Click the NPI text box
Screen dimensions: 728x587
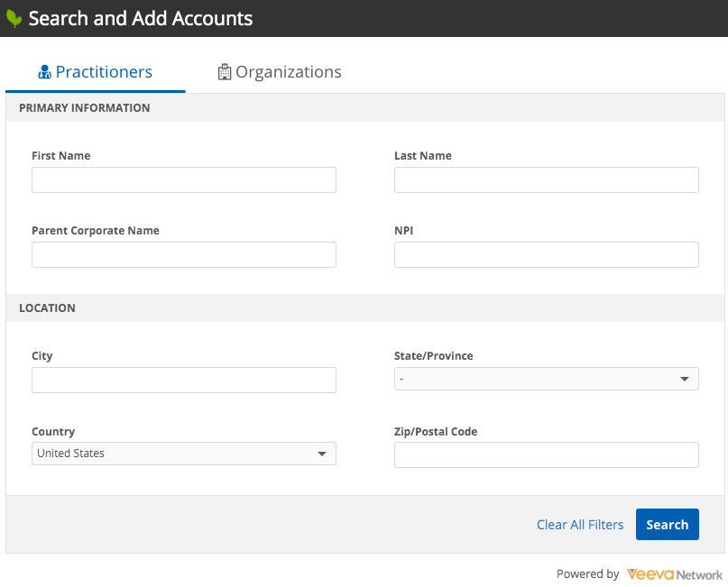547,254
